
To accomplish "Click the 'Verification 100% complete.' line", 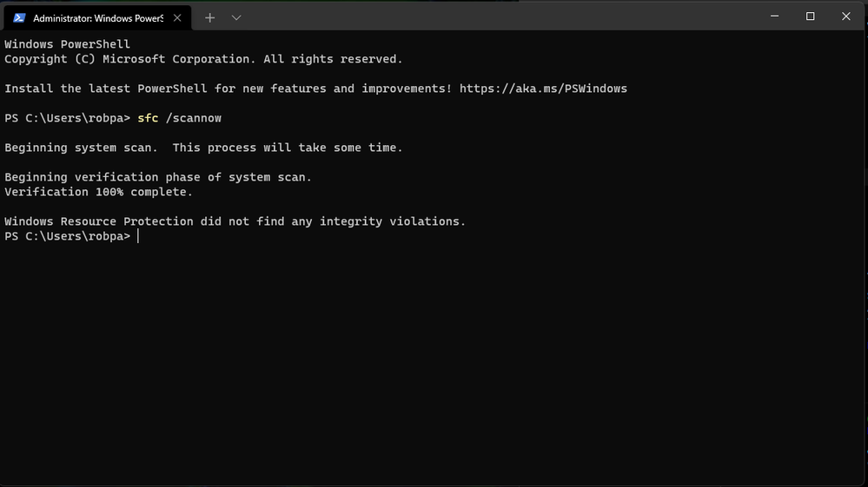I will pyautogui.click(x=98, y=192).
